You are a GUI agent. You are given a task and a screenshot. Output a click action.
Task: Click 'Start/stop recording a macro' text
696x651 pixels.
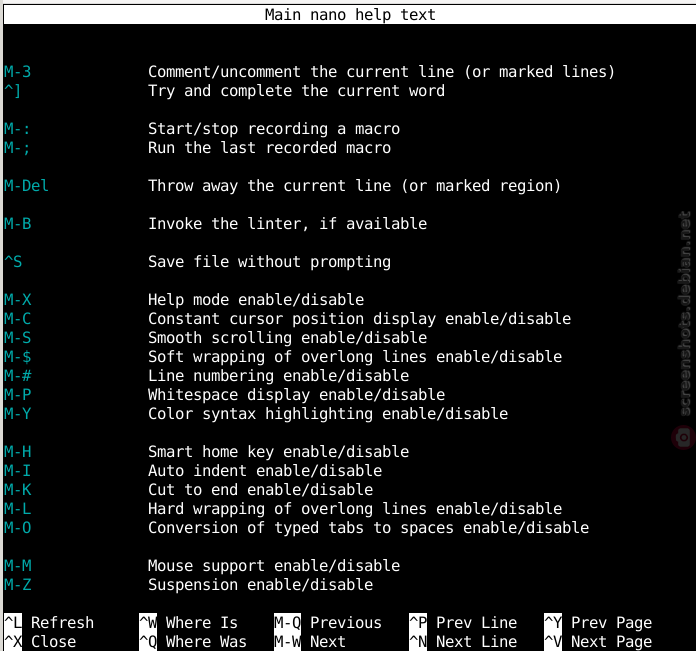pyautogui.click(x=274, y=129)
